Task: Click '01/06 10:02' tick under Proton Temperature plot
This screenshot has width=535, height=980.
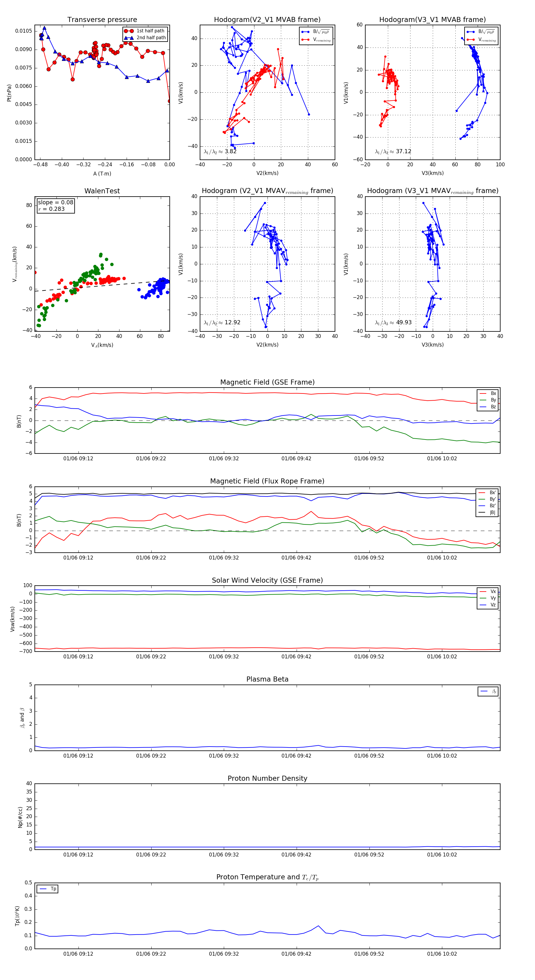Action: (x=442, y=954)
